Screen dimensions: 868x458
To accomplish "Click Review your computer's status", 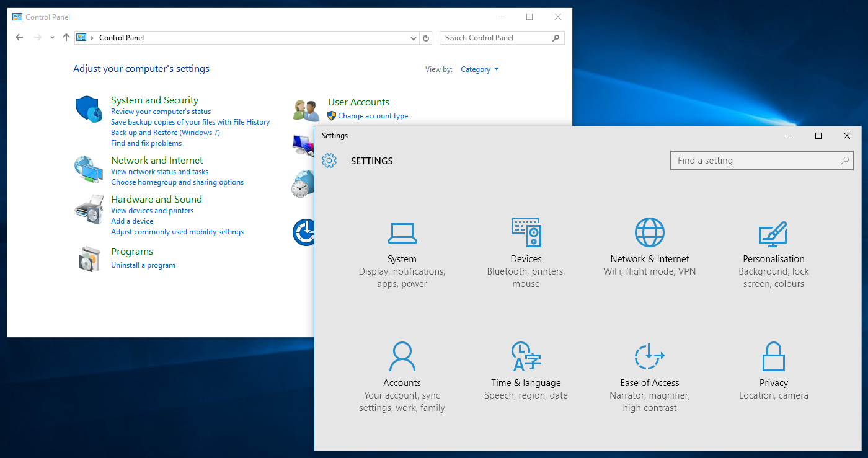I will (161, 112).
